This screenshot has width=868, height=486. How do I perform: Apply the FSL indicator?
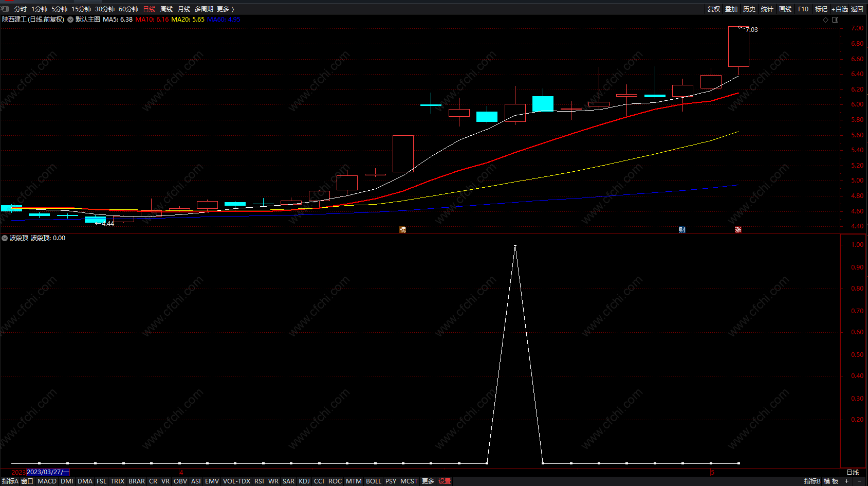click(101, 481)
